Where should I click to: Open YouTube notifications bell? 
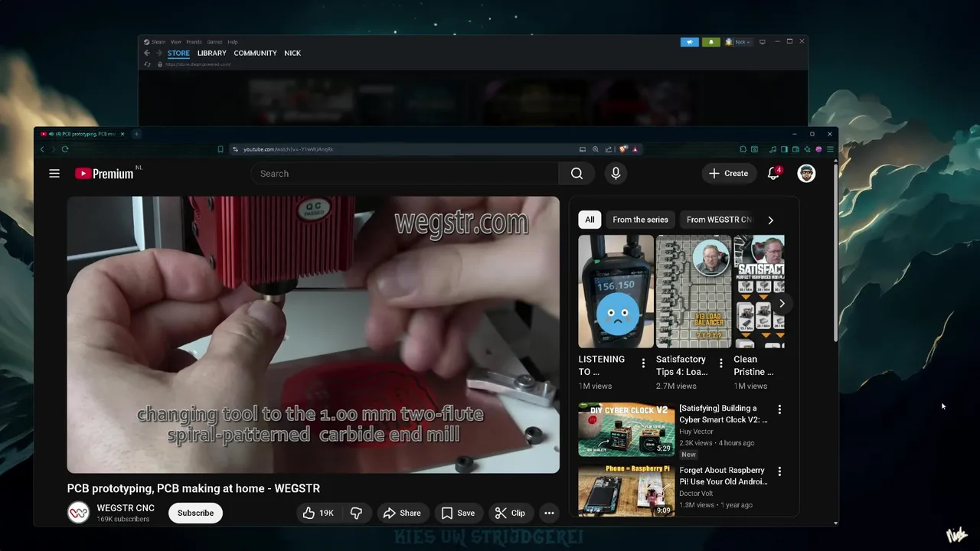[x=773, y=174]
